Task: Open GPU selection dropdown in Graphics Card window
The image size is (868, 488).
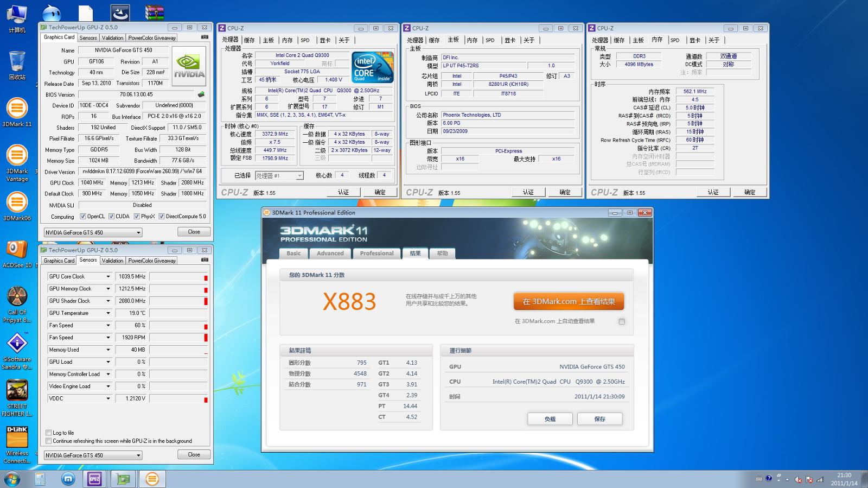Action: [x=93, y=232]
